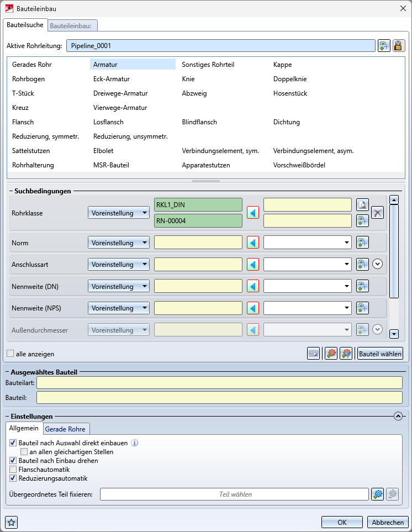Viewport: 412px width, 532px height.
Task: Click the pick icon at end of Nennweite (DN) row
Action: (x=362, y=286)
